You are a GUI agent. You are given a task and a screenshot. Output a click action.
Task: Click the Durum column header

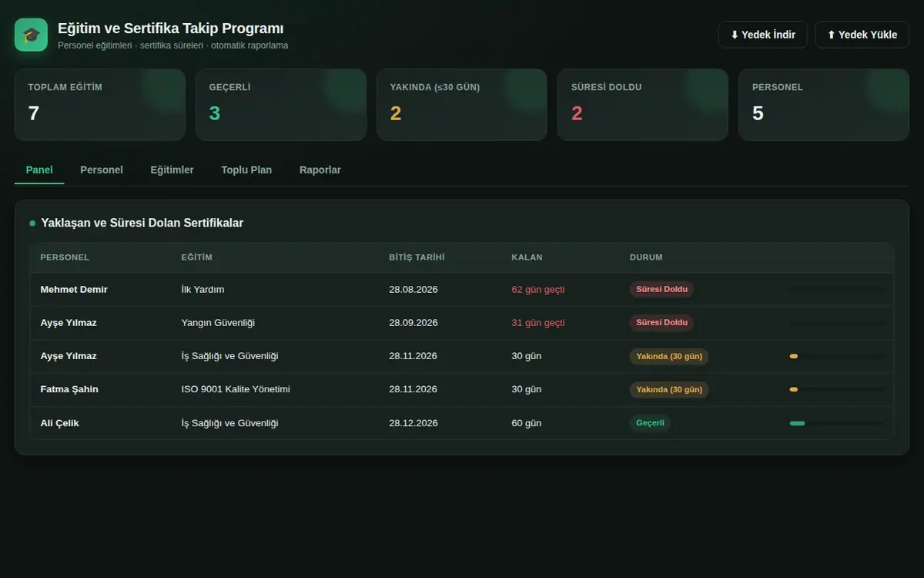click(646, 257)
